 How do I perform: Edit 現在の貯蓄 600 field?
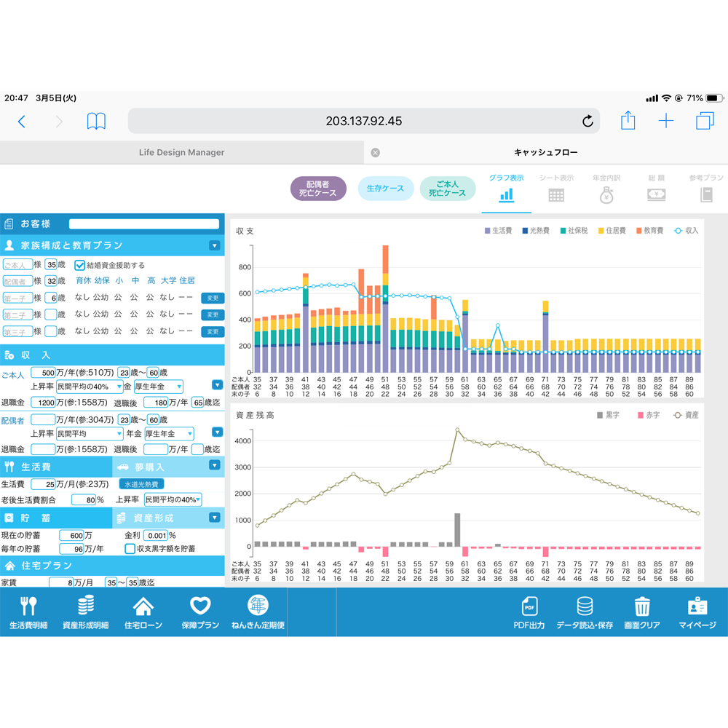[72, 535]
